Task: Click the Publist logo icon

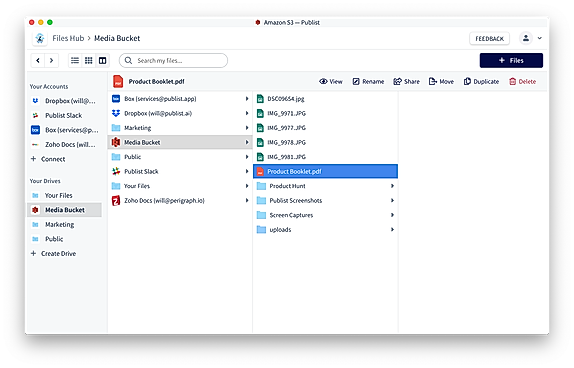Action: click(40, 38)
